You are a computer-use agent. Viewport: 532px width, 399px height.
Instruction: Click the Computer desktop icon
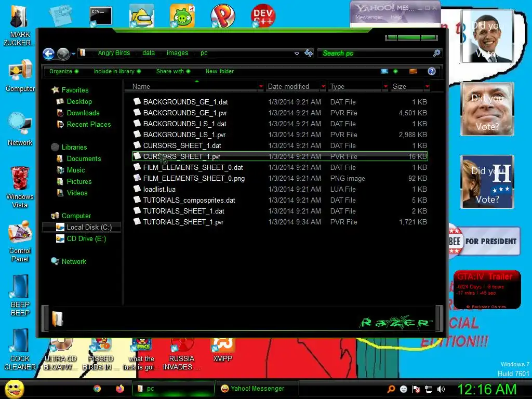click(20, 75)
